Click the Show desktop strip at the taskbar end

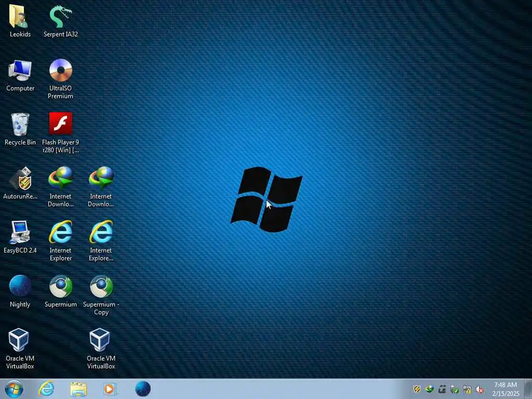528,389
